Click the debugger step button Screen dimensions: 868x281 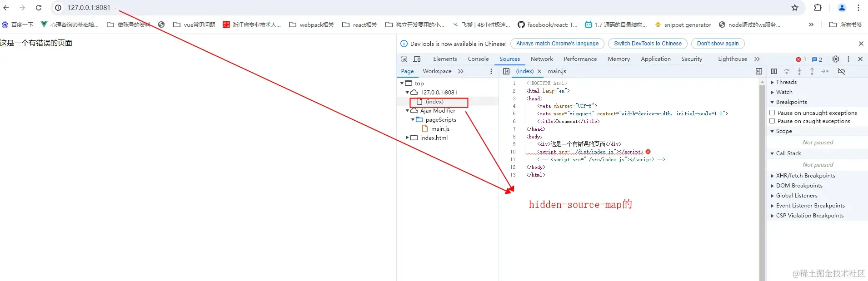(x=825, y=71)
